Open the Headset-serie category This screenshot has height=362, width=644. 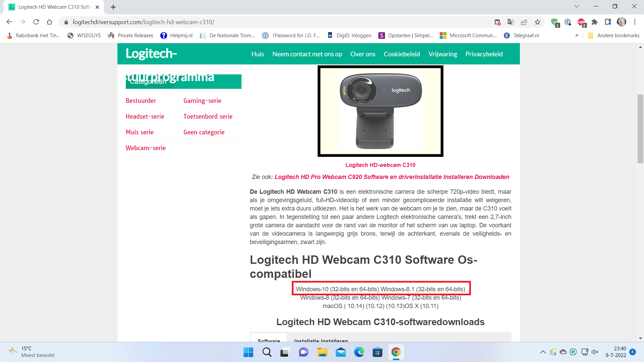click(x=145, y=117)
